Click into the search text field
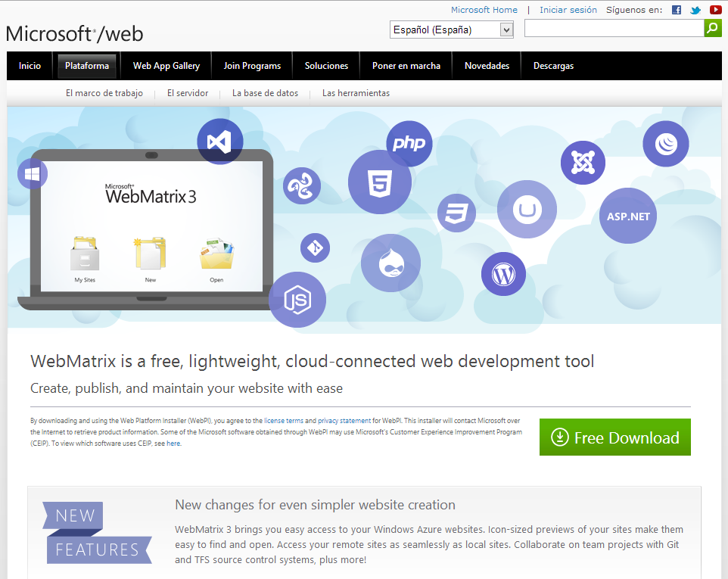This screenshot has height=579, width=728. pos(614,29)
